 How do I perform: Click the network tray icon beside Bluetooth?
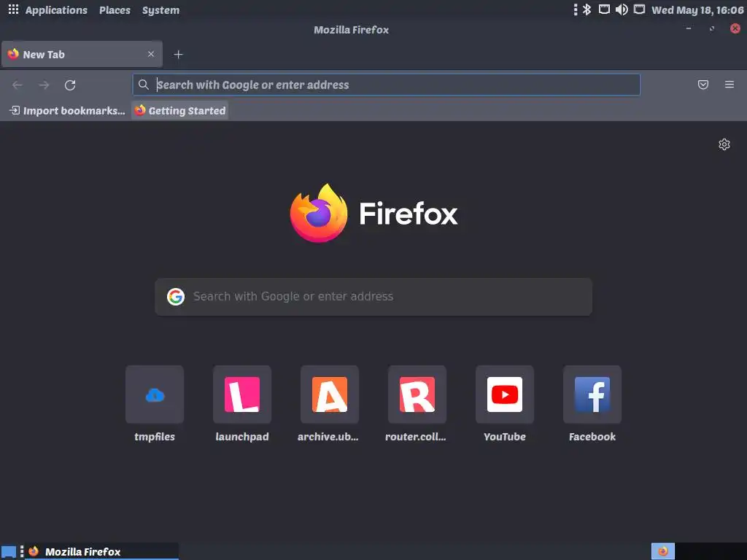coord(604,9)
